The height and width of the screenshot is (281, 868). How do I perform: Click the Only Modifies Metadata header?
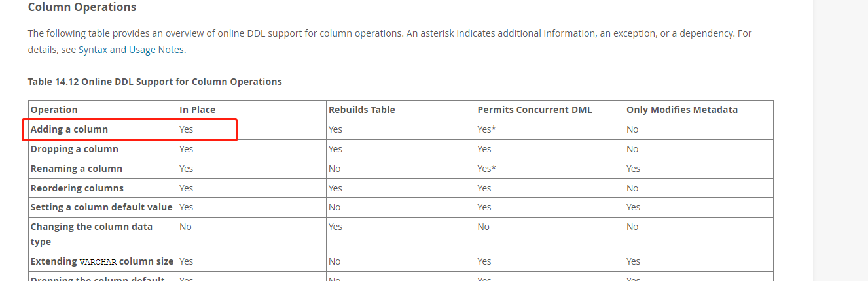681,110
